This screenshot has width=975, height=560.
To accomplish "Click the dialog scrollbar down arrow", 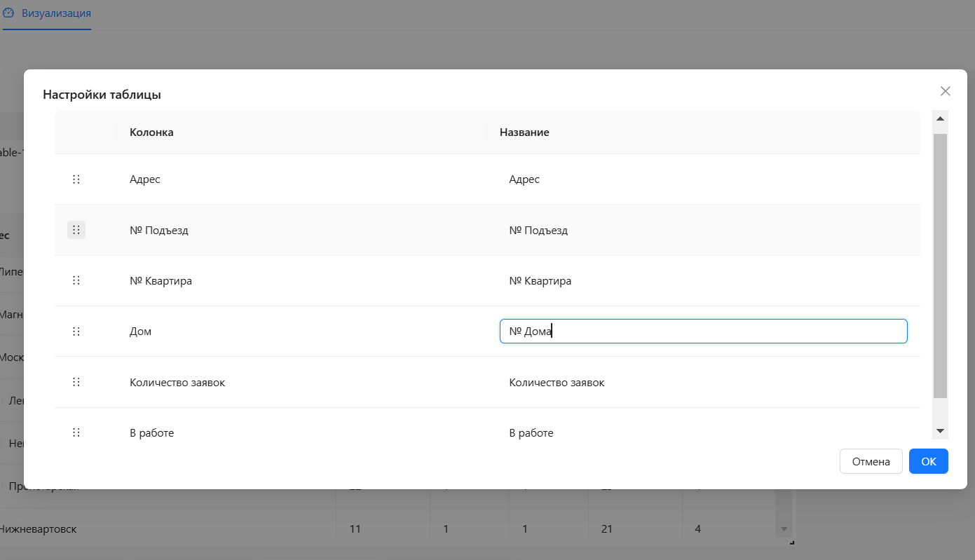I will tap(940, 431).
